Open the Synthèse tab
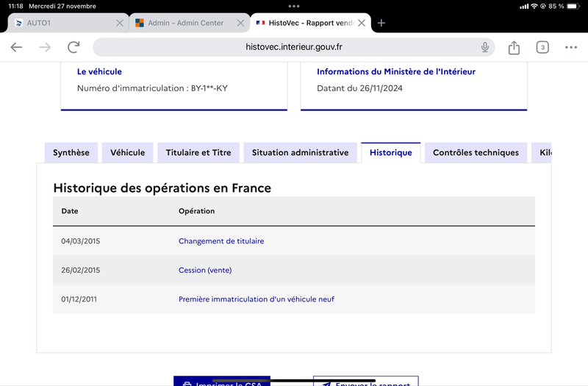 coord(71,153)
